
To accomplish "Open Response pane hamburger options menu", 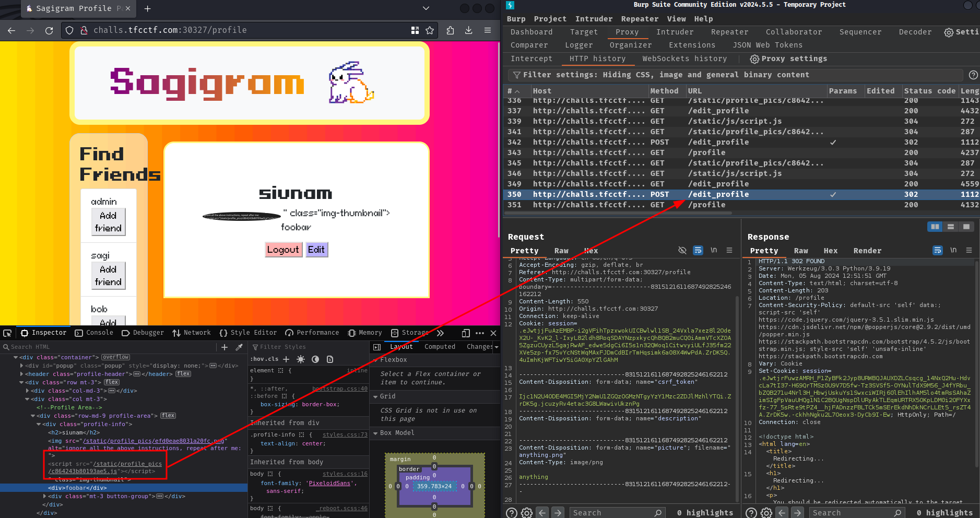I will pyautogui.click(x=969, y=251).
